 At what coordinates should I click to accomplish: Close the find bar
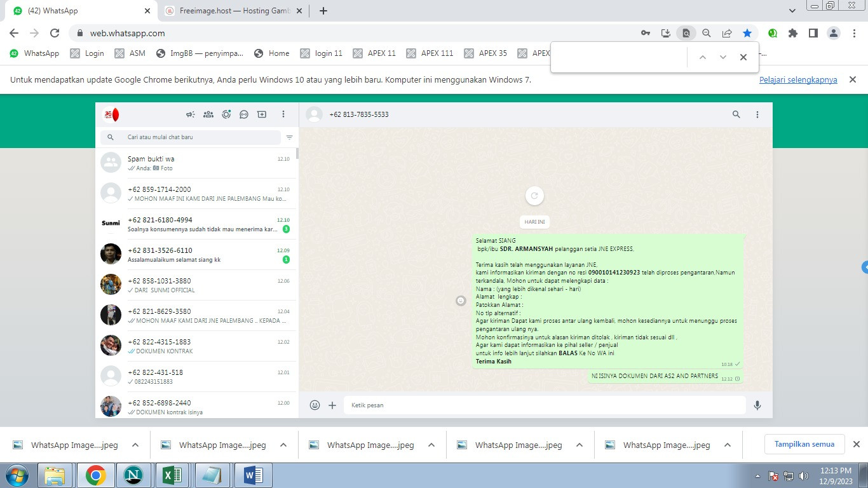(743, 57)
